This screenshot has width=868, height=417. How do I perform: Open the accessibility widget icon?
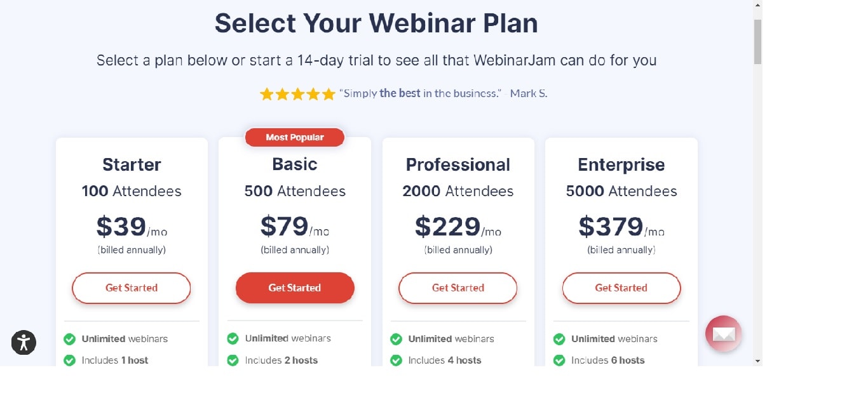click(x=24, y=343)
